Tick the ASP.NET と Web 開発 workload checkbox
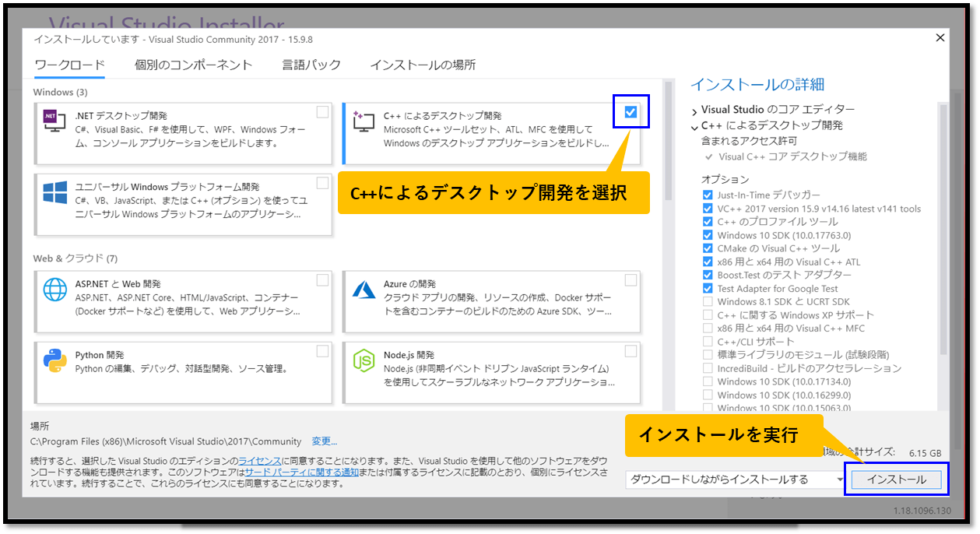The height and width of the screenshot is (534, 980). [x=322, y=280]
